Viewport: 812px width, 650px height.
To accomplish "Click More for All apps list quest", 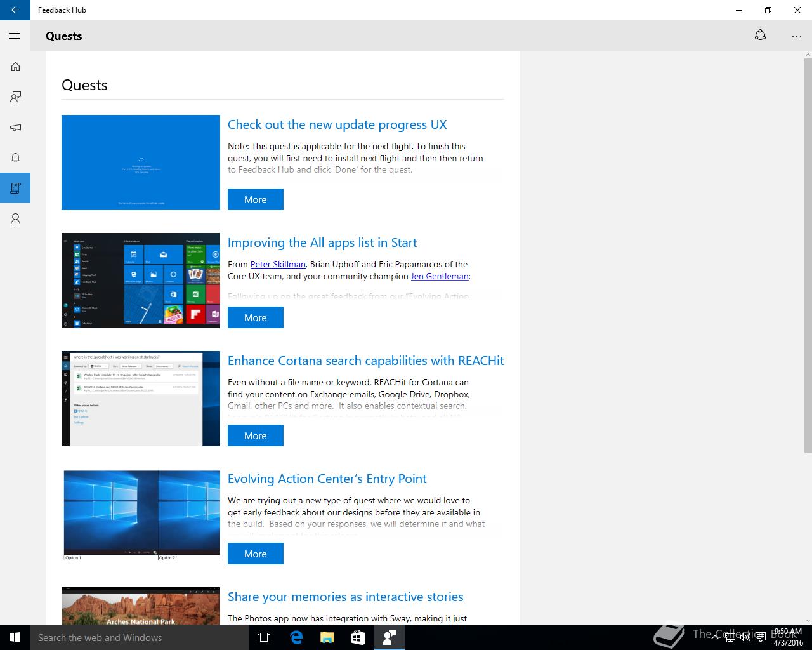I will click(x=256, y=317).
